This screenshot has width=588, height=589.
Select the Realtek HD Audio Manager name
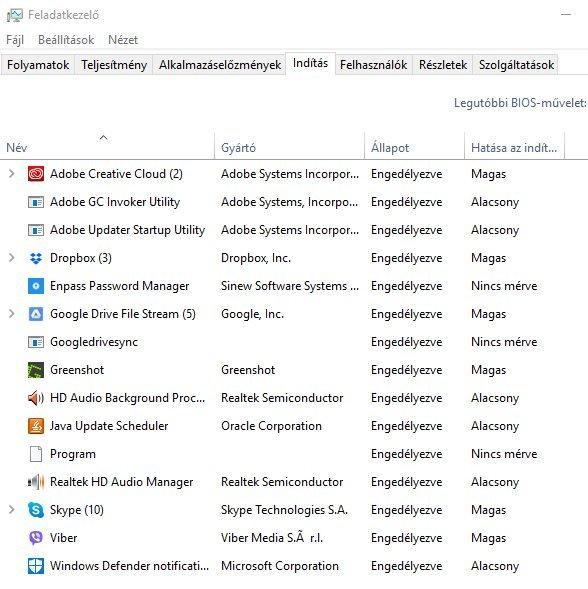121,482
